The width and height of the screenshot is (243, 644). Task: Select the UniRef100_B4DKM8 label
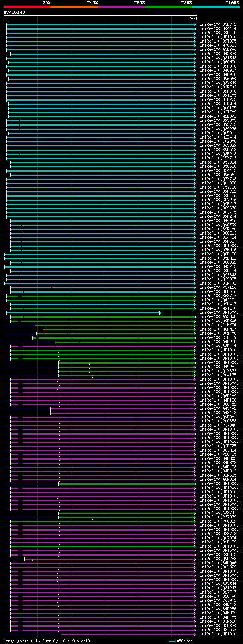218,463
